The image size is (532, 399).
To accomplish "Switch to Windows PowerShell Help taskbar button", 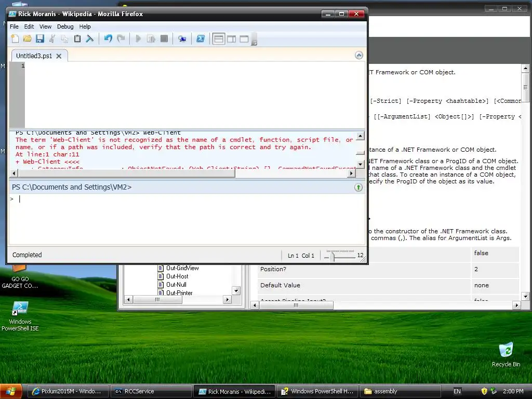I will click(x=317, y=391).
